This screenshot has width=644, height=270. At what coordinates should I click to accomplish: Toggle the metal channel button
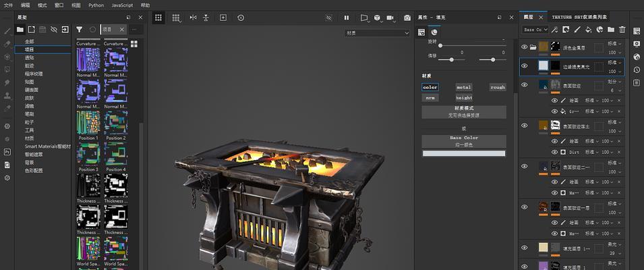[464, 87]
